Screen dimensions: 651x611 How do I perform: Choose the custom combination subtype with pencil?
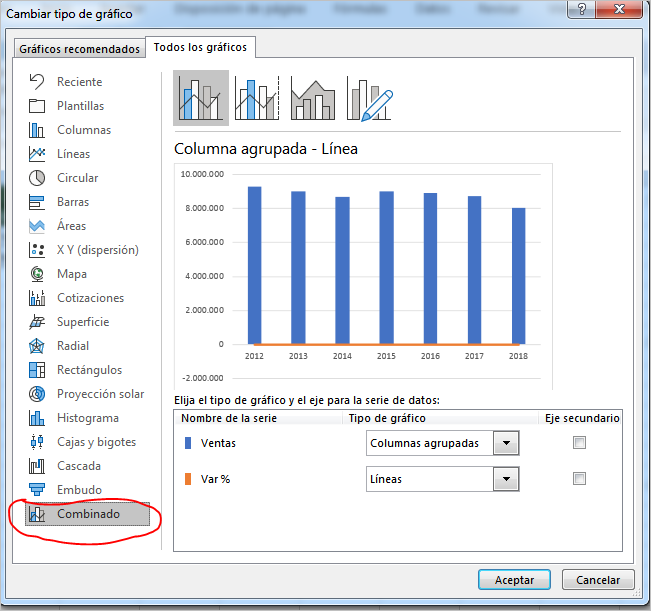coord(369,98)
